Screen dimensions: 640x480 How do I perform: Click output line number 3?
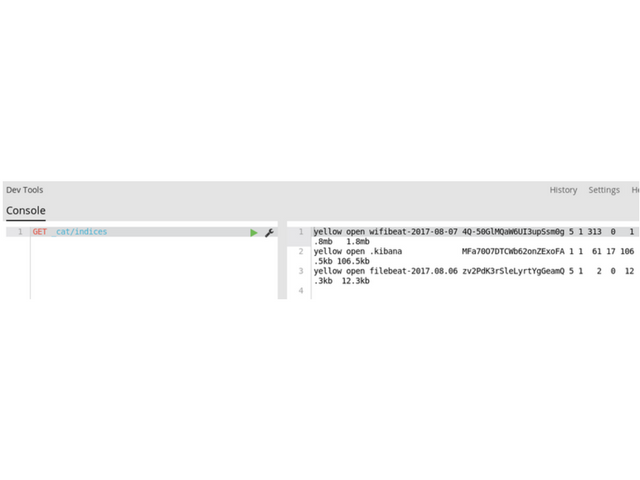(x=301, y=271)
